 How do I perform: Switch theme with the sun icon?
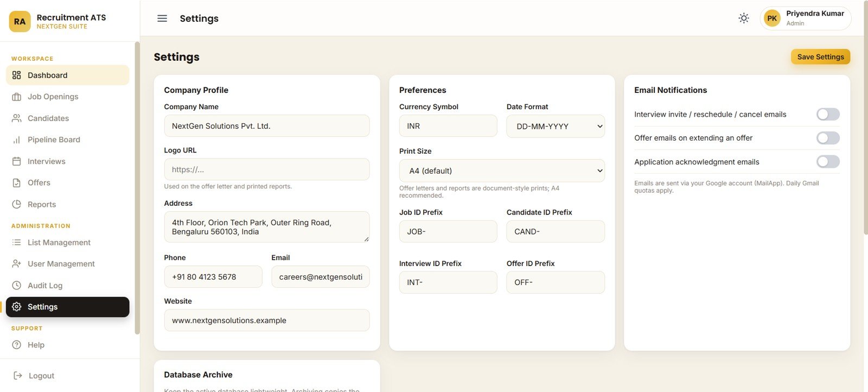tap(744, 18)
